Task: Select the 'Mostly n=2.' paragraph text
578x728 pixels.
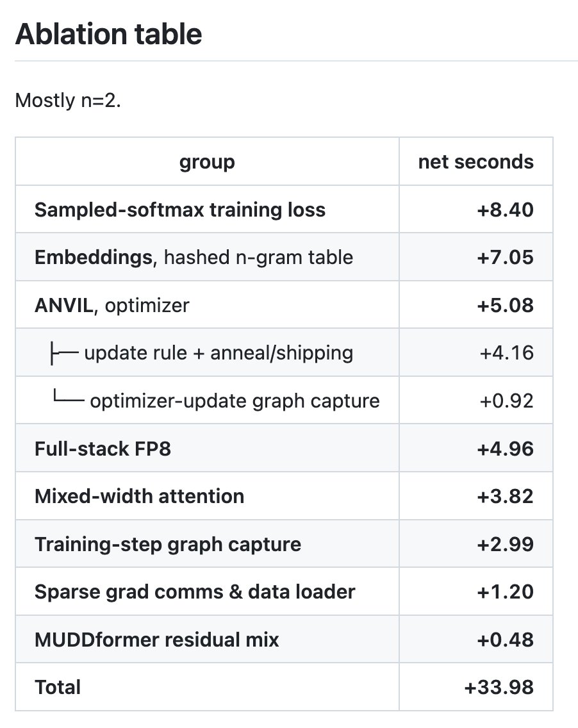Action: pyautogui.click(x=68, y=100)
